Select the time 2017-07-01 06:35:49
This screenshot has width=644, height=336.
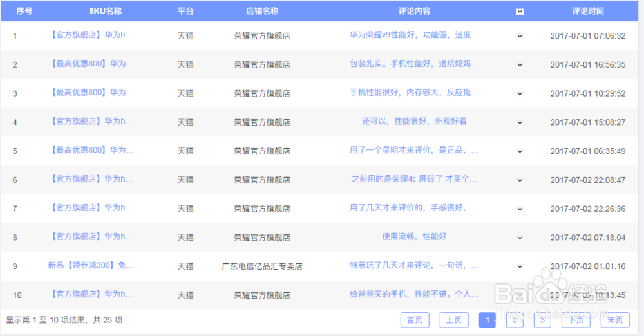(x=588, y=151)
